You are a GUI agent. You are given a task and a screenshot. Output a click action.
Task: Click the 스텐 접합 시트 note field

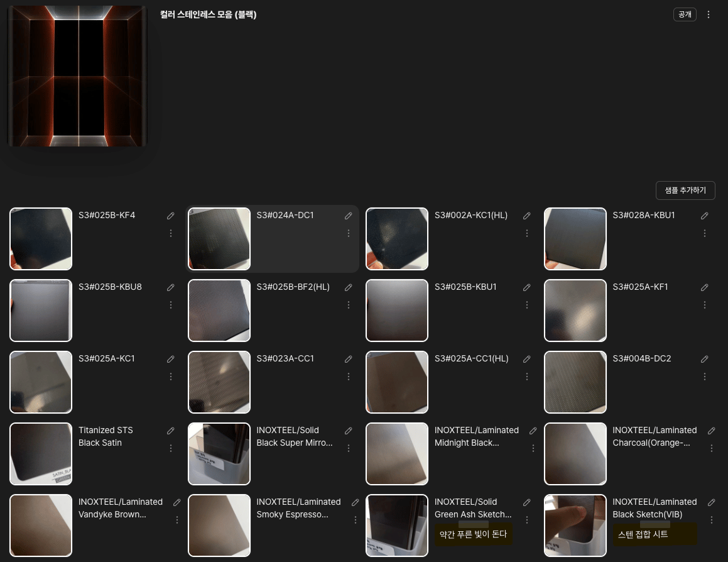coord(655,534)
